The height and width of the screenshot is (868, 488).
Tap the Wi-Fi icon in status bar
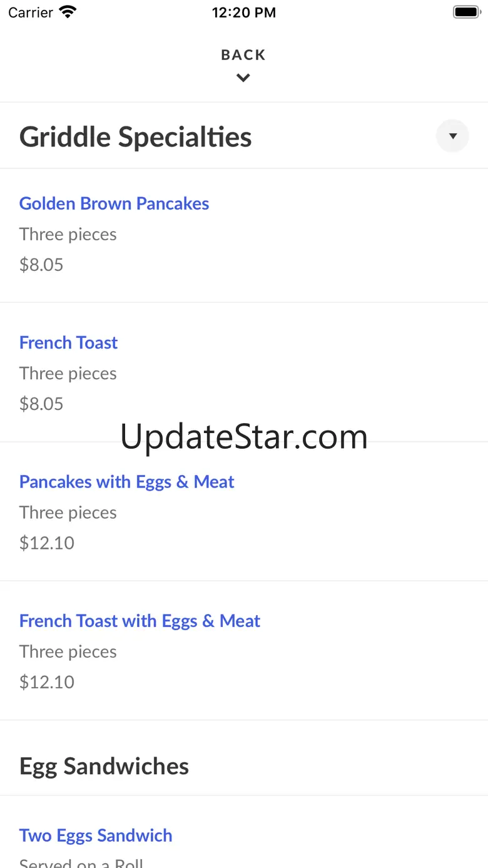point(68,12)
